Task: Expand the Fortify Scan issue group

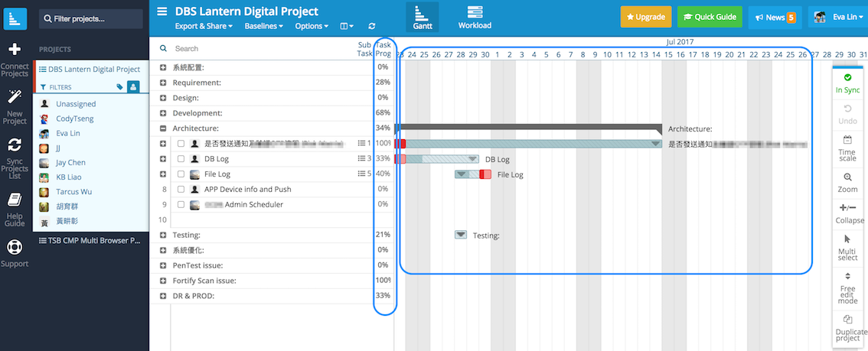Action: coord(163,281)
